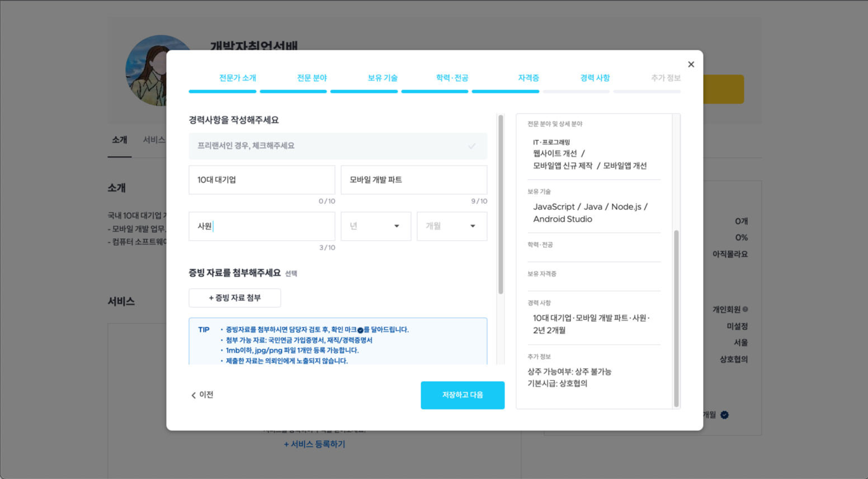Go to the 전문가 소개 step tab

pyautogui.click(x=238, y=78)
